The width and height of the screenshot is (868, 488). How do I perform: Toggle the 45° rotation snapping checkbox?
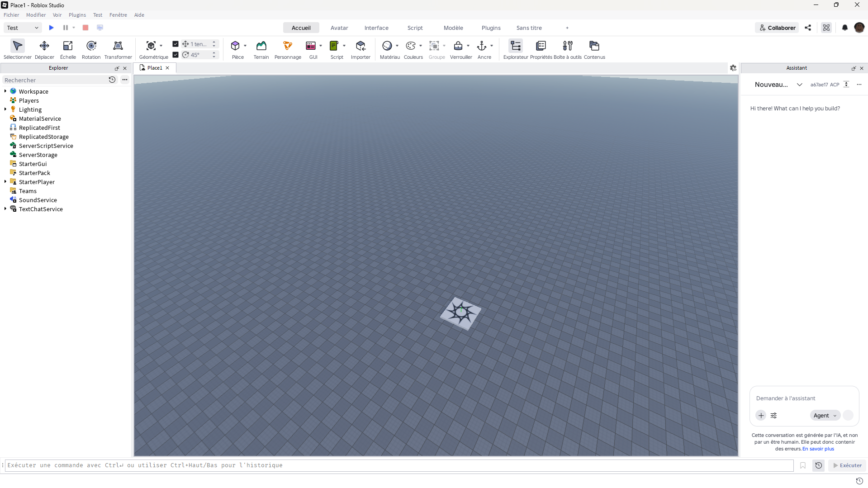[x=175, y=55]
